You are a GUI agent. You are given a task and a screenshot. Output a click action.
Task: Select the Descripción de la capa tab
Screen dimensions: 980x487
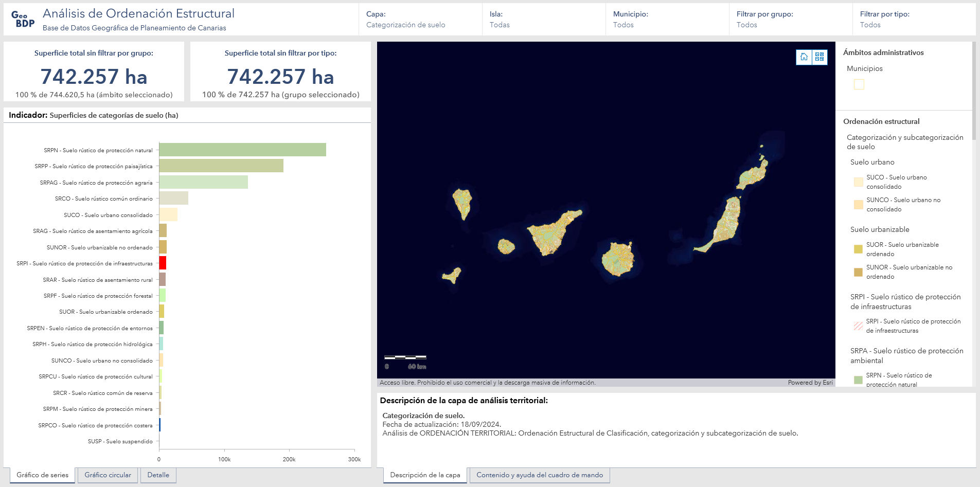pyautogui.click(x=425, y=475)
